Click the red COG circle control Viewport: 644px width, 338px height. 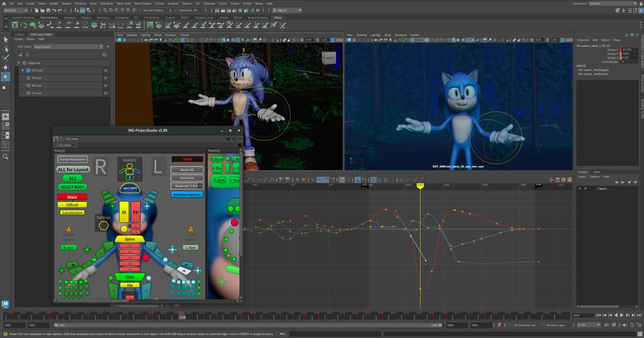(x=146, y=258)
